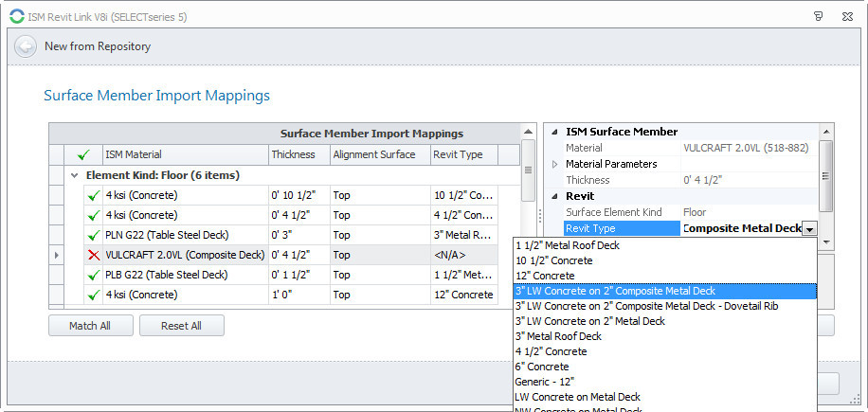
Task: Choose 6" Concrete from list
Action: click(664, 367)
